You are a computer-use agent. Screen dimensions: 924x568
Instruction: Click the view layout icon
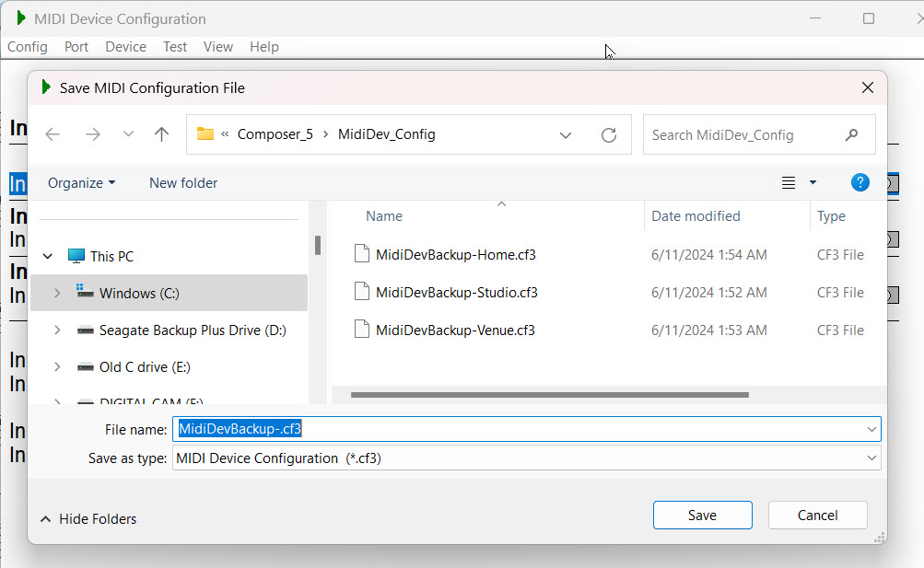point(789,183)
